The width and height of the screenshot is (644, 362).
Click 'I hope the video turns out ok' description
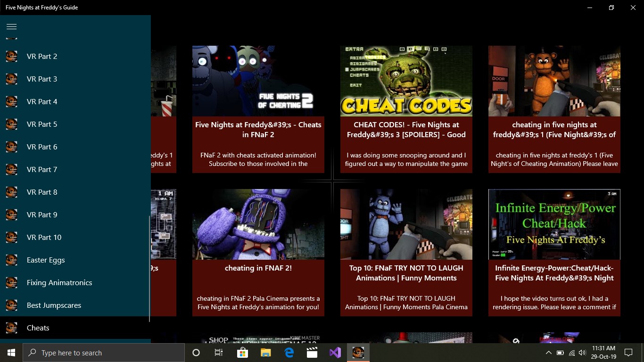point(554,303)
